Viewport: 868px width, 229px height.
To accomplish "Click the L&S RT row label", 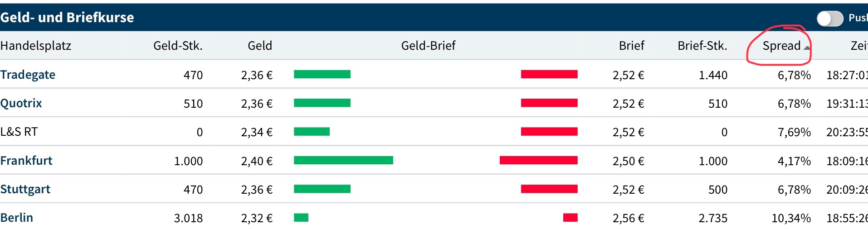I will pos(19,132).
